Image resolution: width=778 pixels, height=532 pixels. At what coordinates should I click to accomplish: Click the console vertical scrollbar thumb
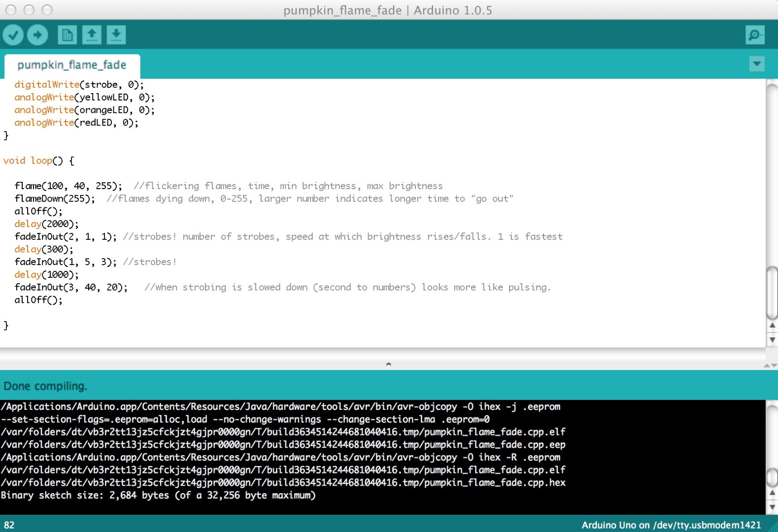coord(772,477)
